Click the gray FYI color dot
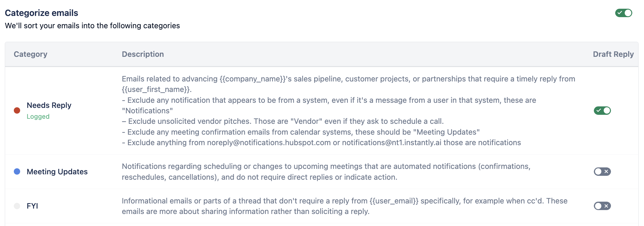 point(17,206)
